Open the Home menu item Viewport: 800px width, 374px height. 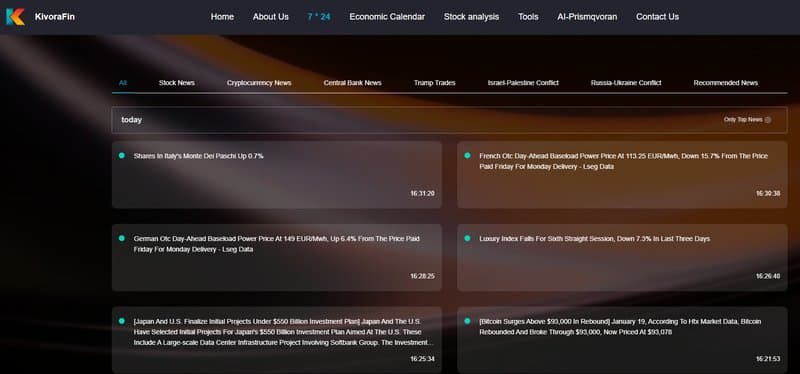coord(222,17)
